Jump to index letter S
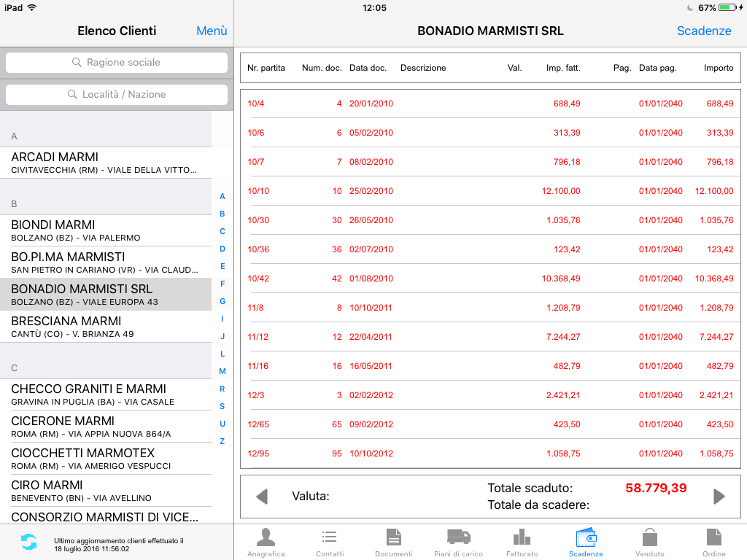The width and height of the screenshot is (747, 560). pyautogui.click(x=222, y=406)
